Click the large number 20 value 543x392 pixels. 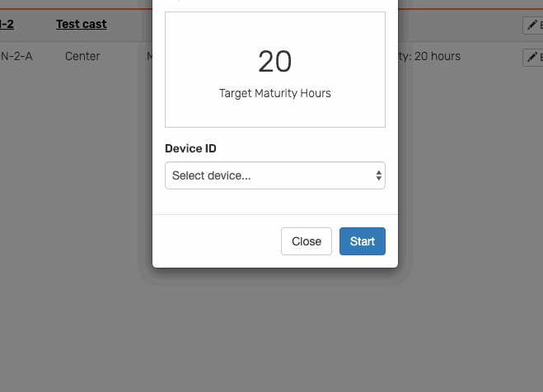[x=275, y=62]
